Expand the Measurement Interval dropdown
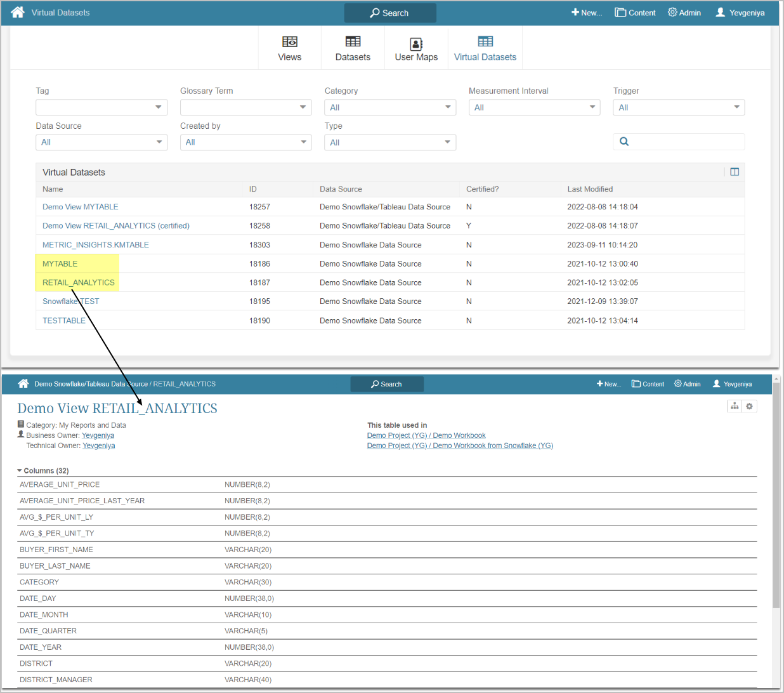784x693 pixels. pos(534,107)
